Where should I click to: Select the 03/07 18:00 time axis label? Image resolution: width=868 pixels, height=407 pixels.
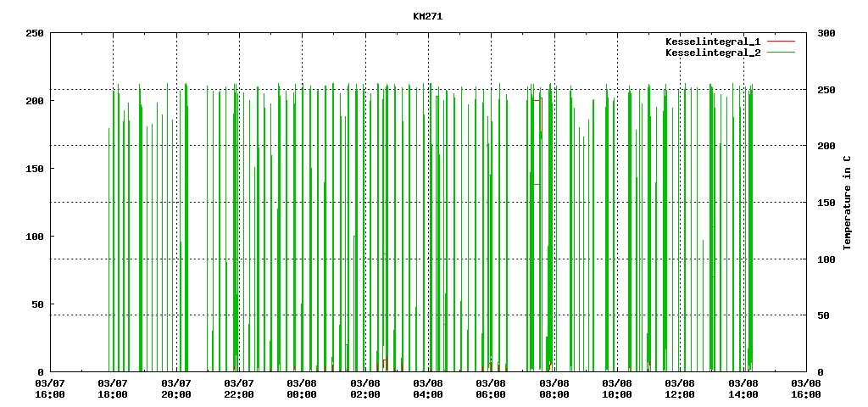(x=113, y=388)
